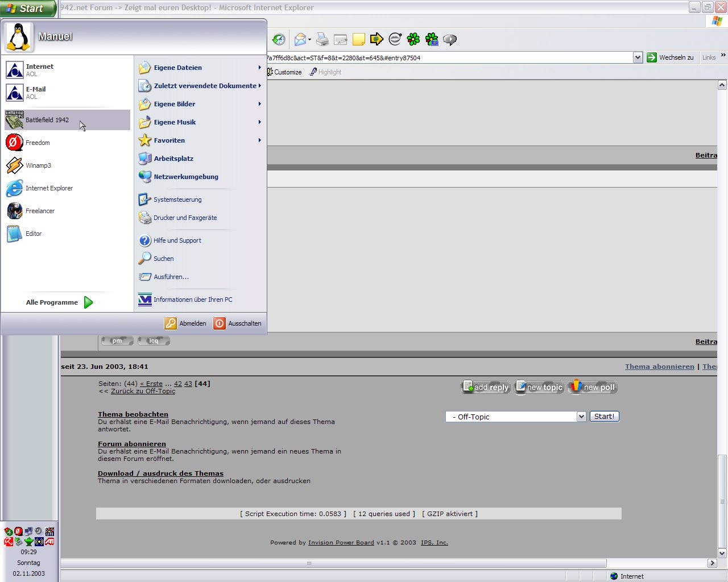Open Arbeitsplatz from the Start menu
The height and width of the screenshot is (582, 728).
pyautogui.click(x=200, y=159)
